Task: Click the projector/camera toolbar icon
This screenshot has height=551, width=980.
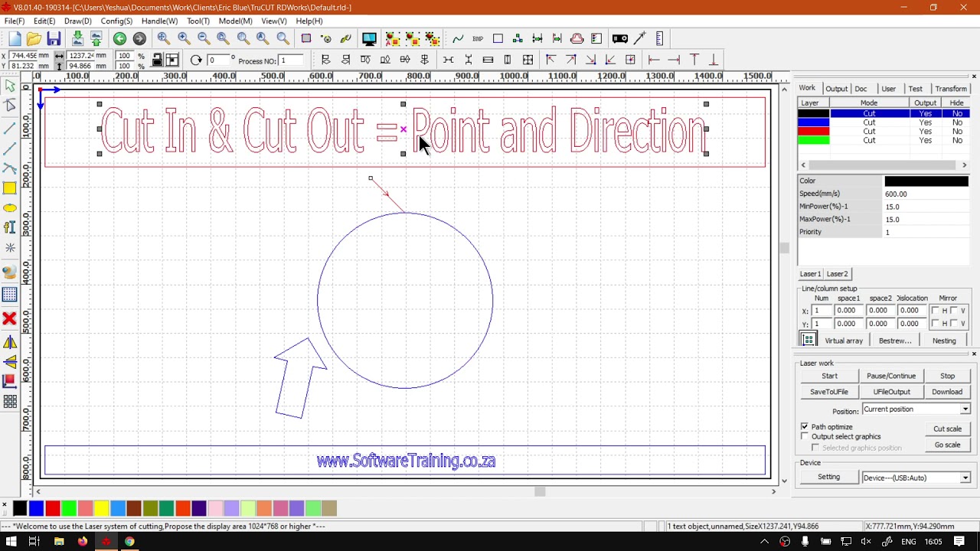Action: pyautogui.click(x=620, y=38)
